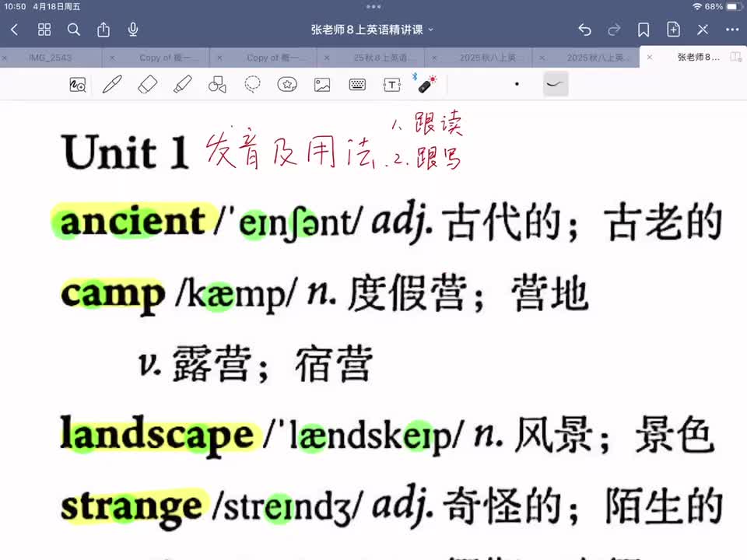747x560 pixels.
Task: Switch to the IMG_2543 tab
Action: click(50, 58)
